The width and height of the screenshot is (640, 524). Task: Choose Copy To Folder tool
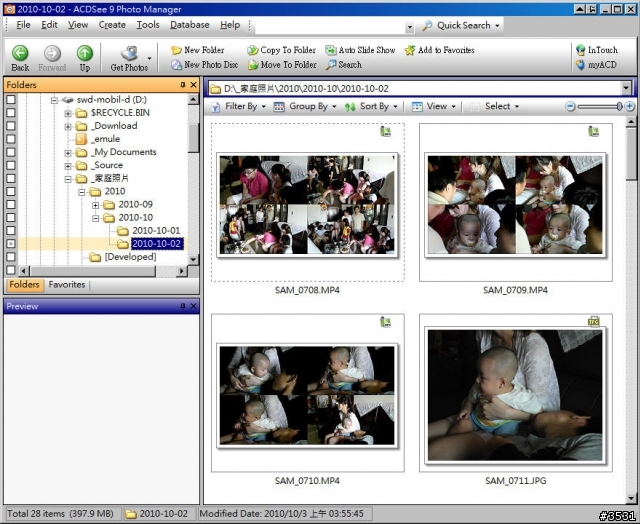pos(282,50)
